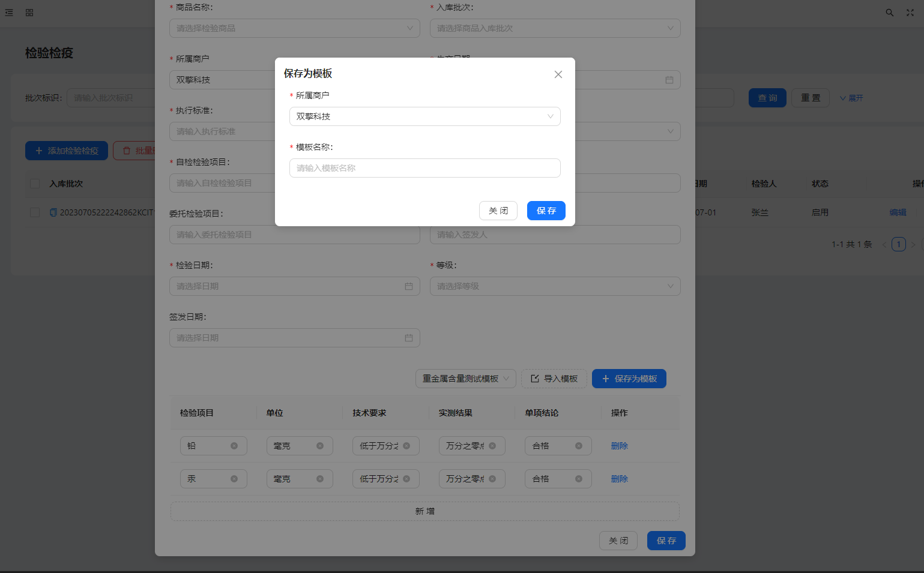Click 保存 button in template dialog
The height and width of the screenshot is (573, 924).
pyautogui.click(x=546, y=211)
